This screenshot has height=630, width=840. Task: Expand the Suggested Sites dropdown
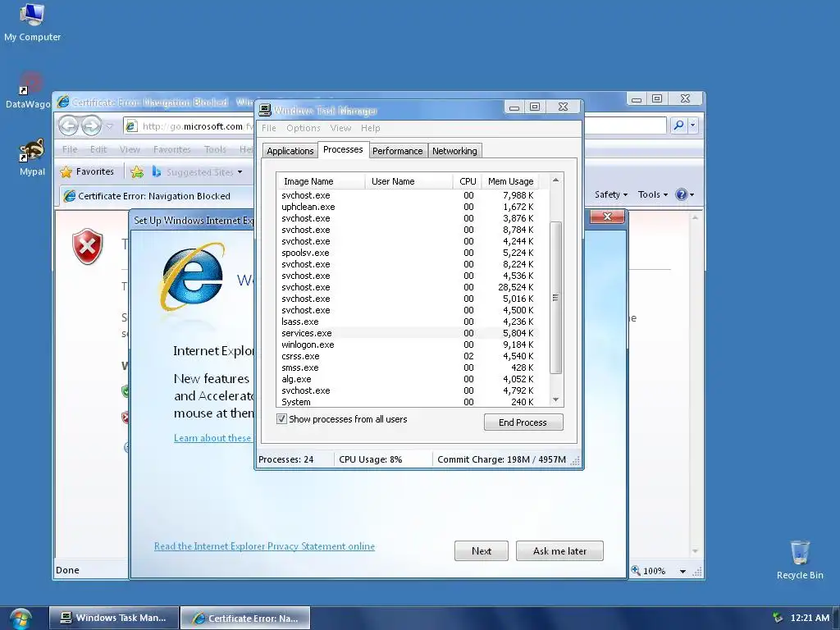(x=240, y=172)
